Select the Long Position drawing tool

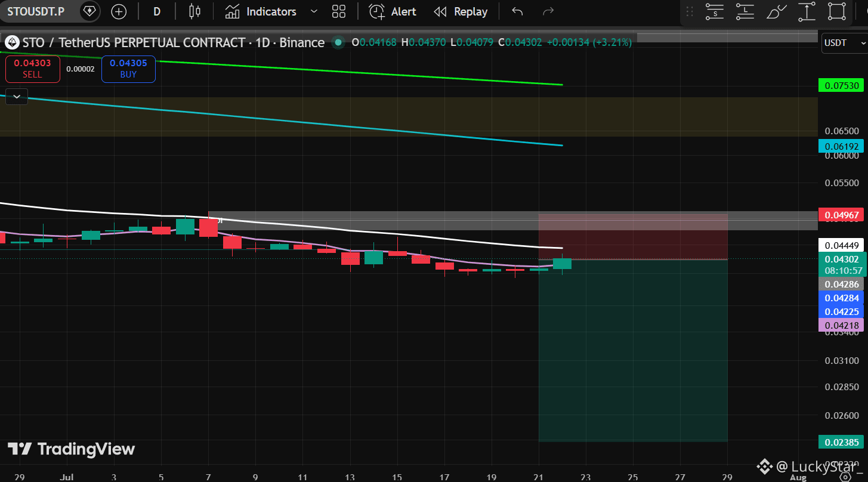745,11
